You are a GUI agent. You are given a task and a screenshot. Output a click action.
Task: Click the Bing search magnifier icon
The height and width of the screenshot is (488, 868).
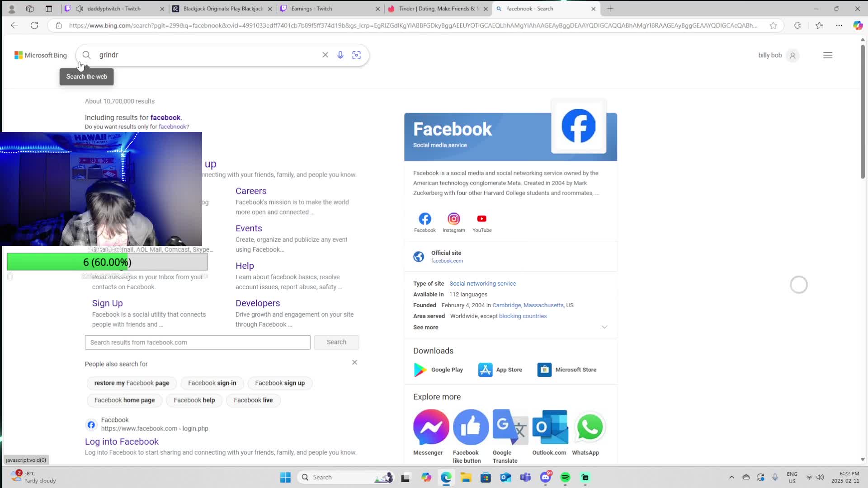click(x=86, y=55)
